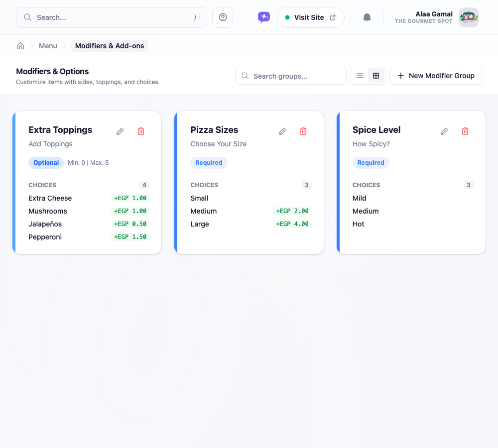Select the Pepperoni choice row
The width and height of the screenshot is (498, 448).
(x=89, y=237)
